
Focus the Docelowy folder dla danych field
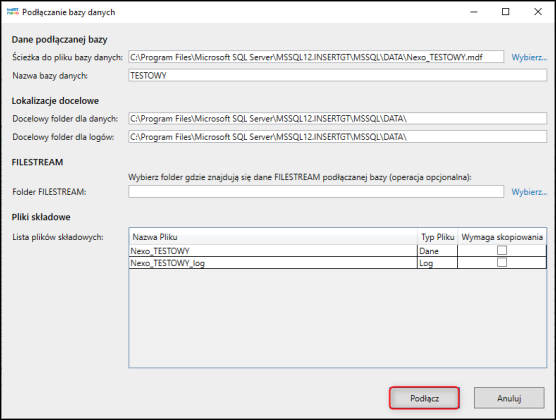[338, 118]
